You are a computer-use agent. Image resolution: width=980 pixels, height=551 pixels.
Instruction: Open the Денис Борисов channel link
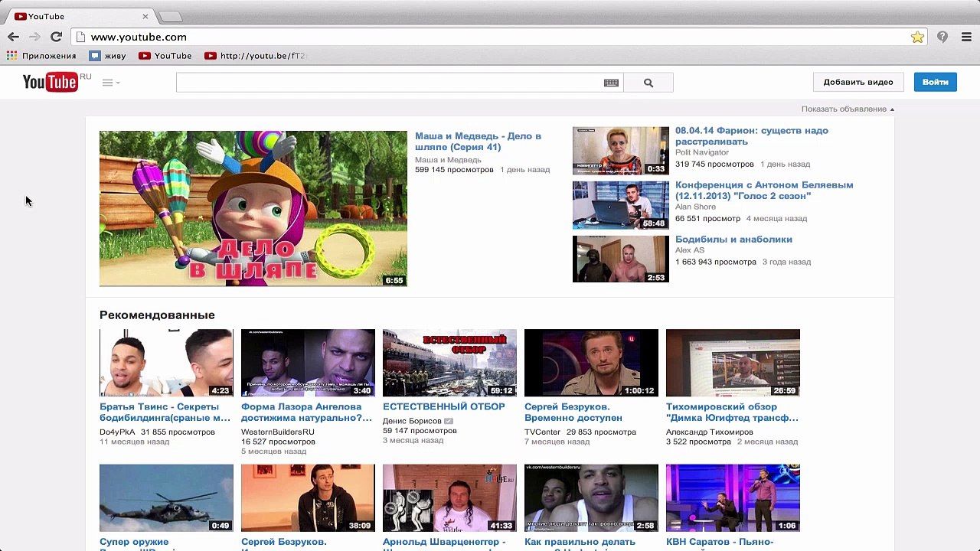(412, 421)
